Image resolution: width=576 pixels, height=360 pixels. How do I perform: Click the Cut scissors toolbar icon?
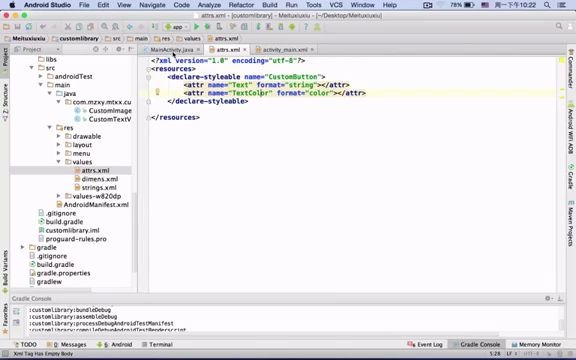68,27
